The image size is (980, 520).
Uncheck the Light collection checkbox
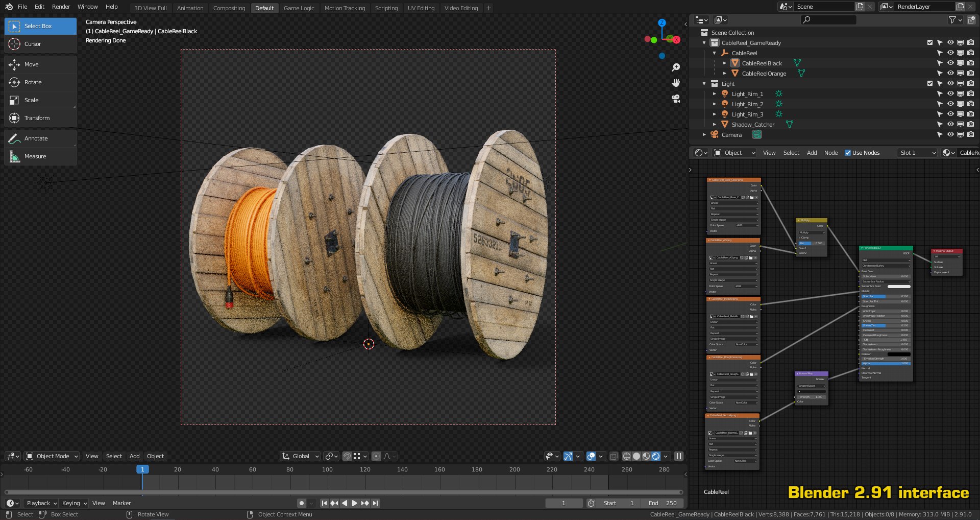click(x=929, y=84)
